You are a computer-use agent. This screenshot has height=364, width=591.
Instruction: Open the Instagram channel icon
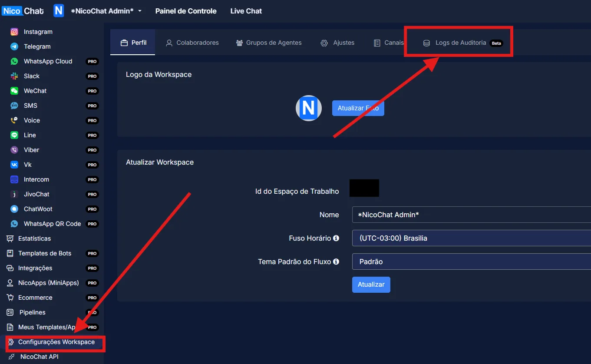point(14,32)
